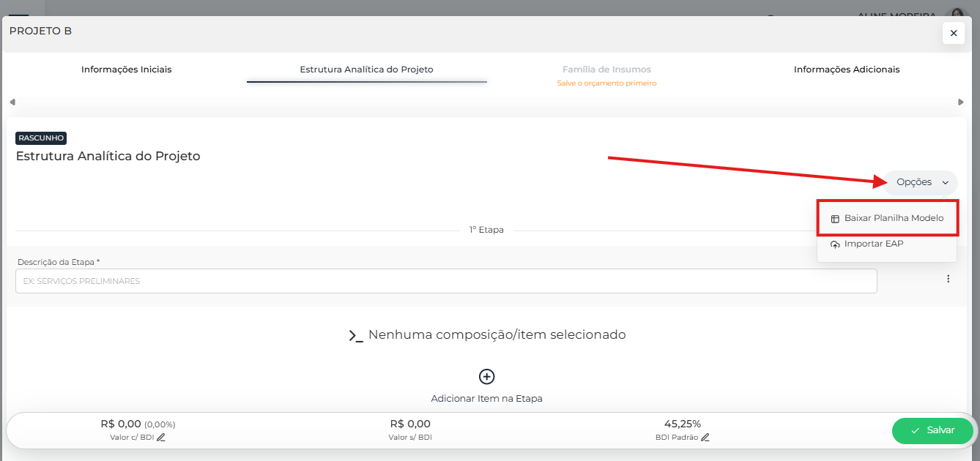Screen dimensions: 980x461
Task: Select the Família de Insumos tab
Action: pos(606,70)
